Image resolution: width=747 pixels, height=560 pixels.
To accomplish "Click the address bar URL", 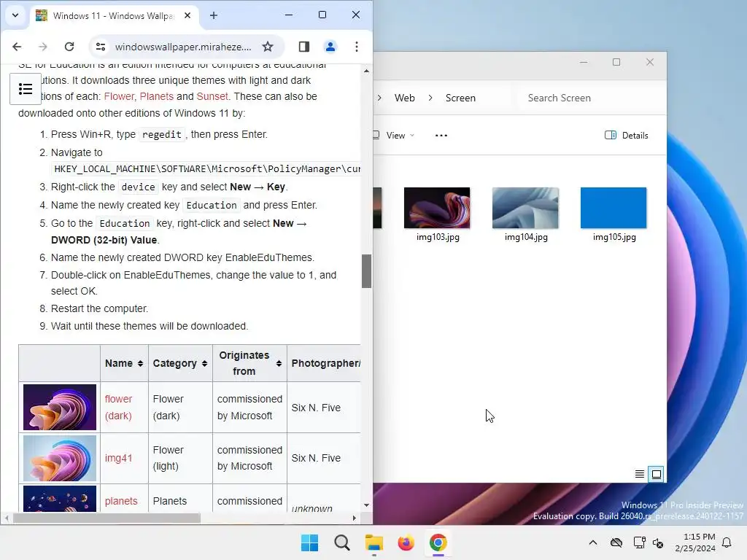I will (x=183, y=47).
